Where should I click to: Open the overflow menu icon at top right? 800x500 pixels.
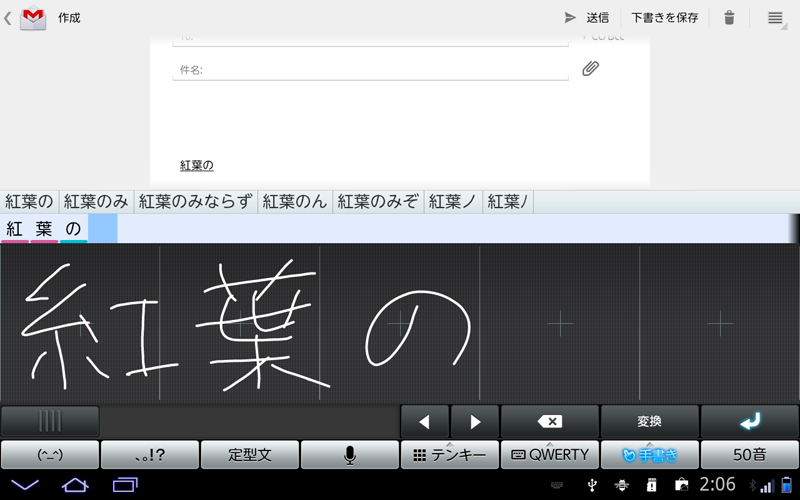click(775, 17)
